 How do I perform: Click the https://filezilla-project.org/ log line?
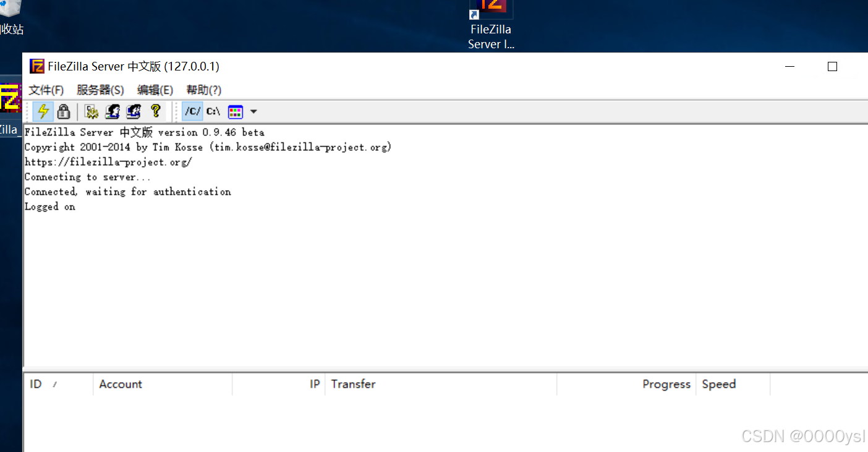[x=108, y=162]
